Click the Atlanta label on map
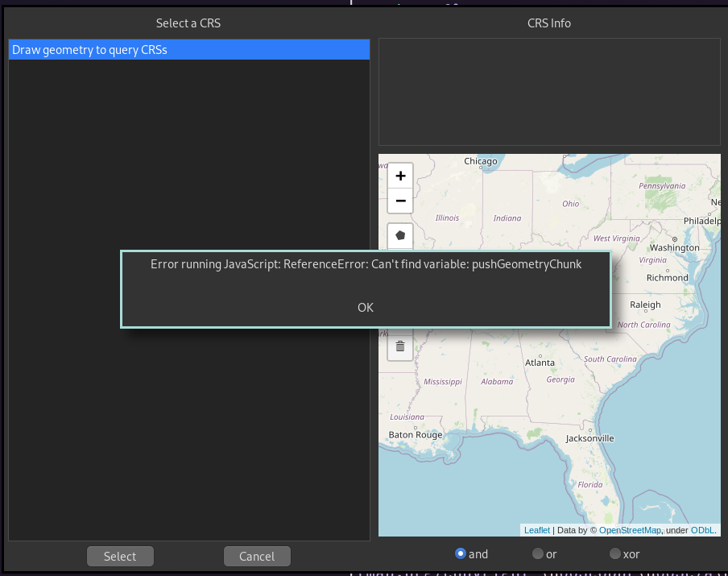 (x=540, y=363)
